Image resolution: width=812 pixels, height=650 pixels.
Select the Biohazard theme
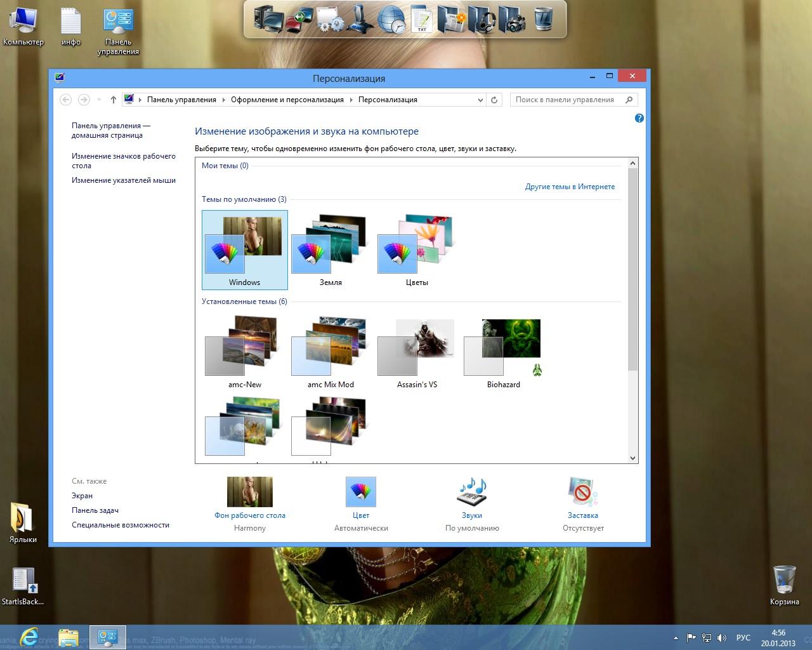coord(503,348)
